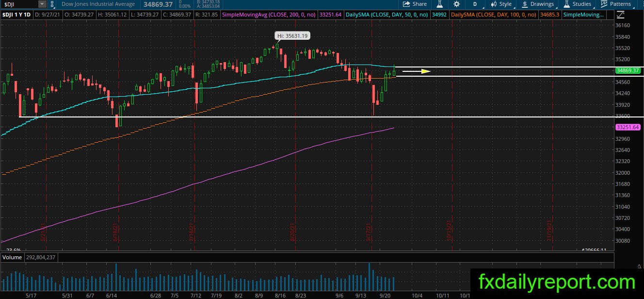
Task: Click the high value H: 35061.12
Action: (113, 15)
